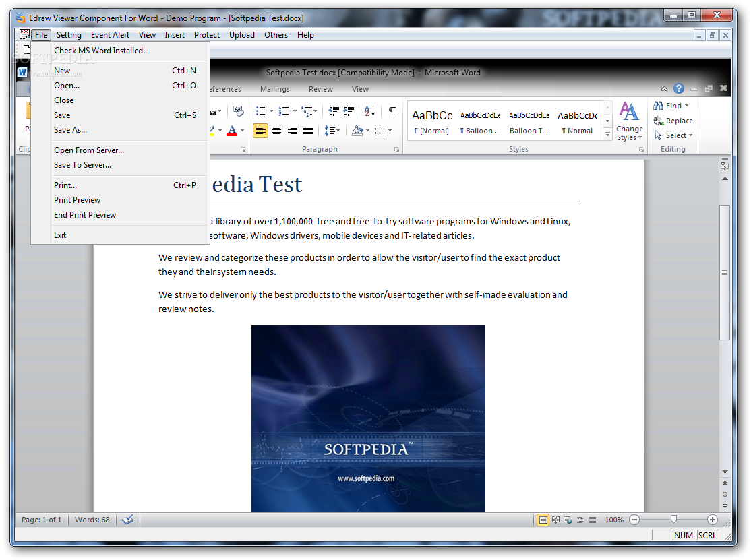Open bullets dropdown arrow
751x560 pixels.
pos(271,111)
